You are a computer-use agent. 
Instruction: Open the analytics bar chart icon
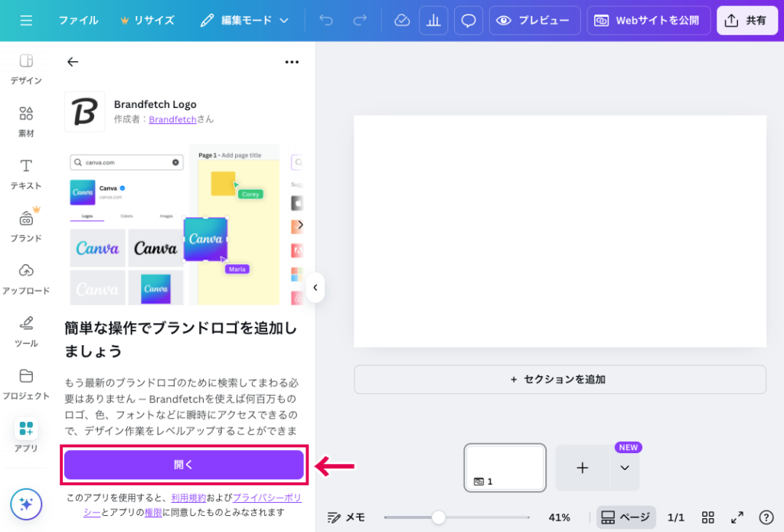433,21
